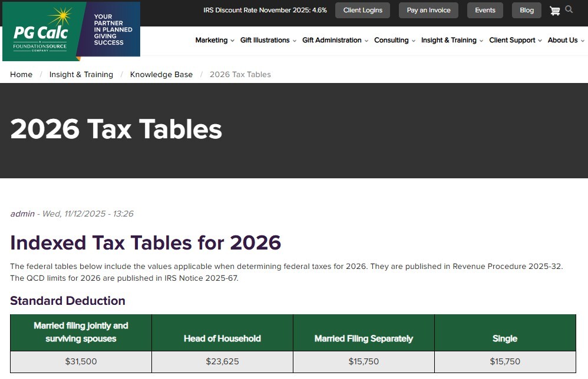Expand the Consulting dropdown chevron
Image resolution: width=588 pixels, height=379 pixels.
coord(412,41)
